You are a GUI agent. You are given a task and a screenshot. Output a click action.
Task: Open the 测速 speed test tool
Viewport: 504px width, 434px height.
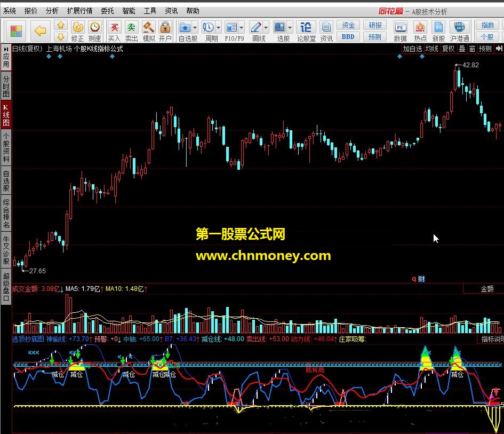click(94, 31)
